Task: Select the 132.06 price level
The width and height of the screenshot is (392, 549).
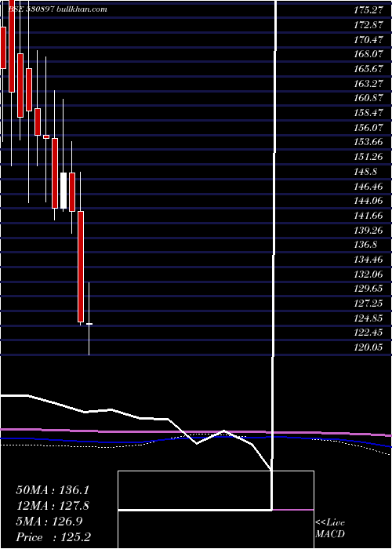Action: (368, 274)
